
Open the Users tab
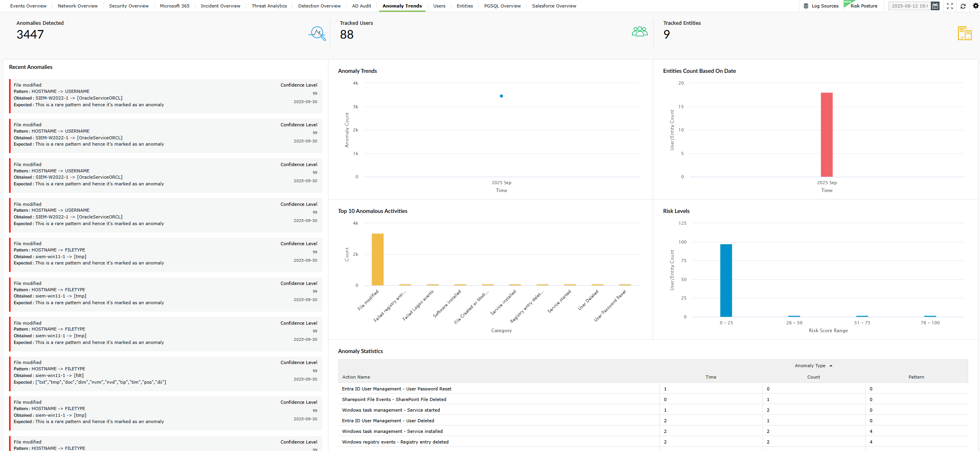click(x=439, y=6)
